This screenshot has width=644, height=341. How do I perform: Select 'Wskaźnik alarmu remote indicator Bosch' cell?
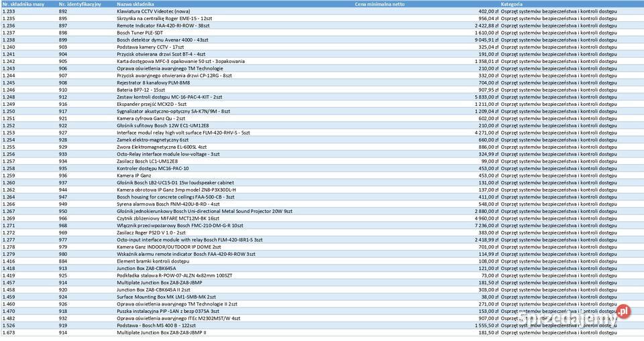tap(186, 254)
